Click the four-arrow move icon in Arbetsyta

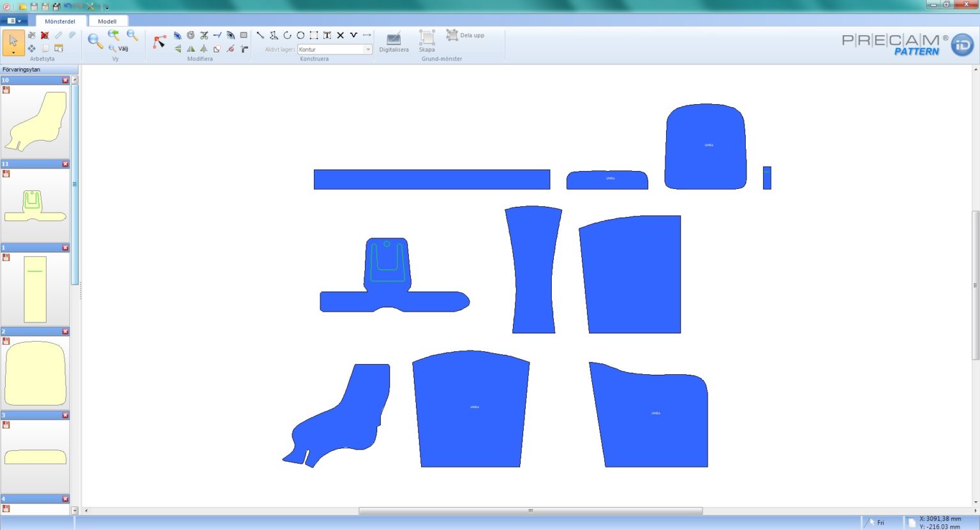click(x=31, y=49)
